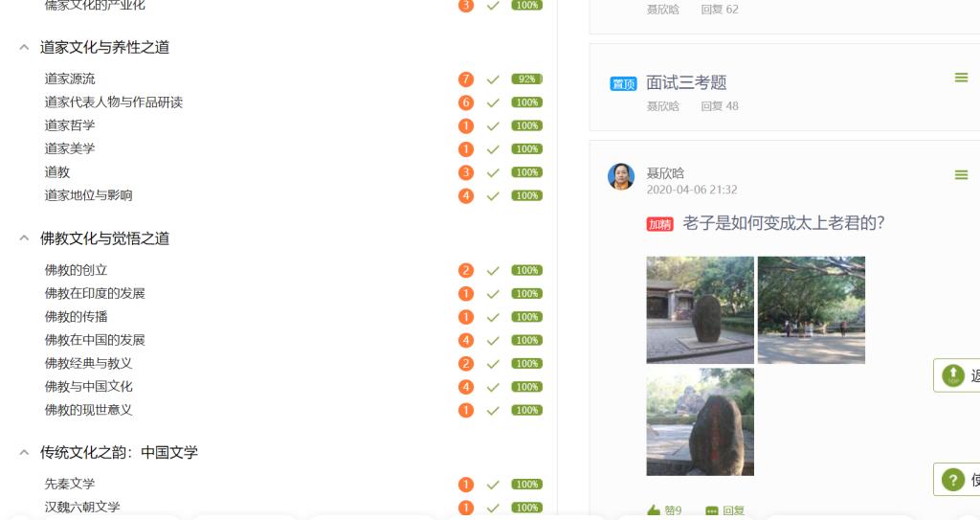Open the post 老子是如何变成太上老君的？
This screenshot has height=520, width=980.
(783, 223)
